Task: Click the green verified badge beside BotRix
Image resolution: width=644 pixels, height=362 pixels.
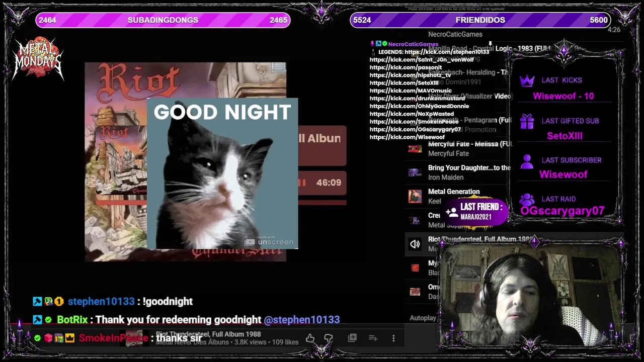Action: tap(48, 320)
